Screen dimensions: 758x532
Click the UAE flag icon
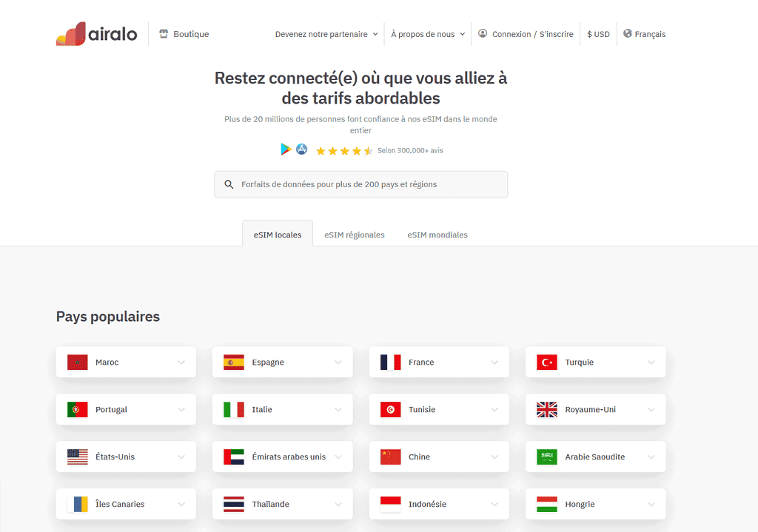[233, 457]
